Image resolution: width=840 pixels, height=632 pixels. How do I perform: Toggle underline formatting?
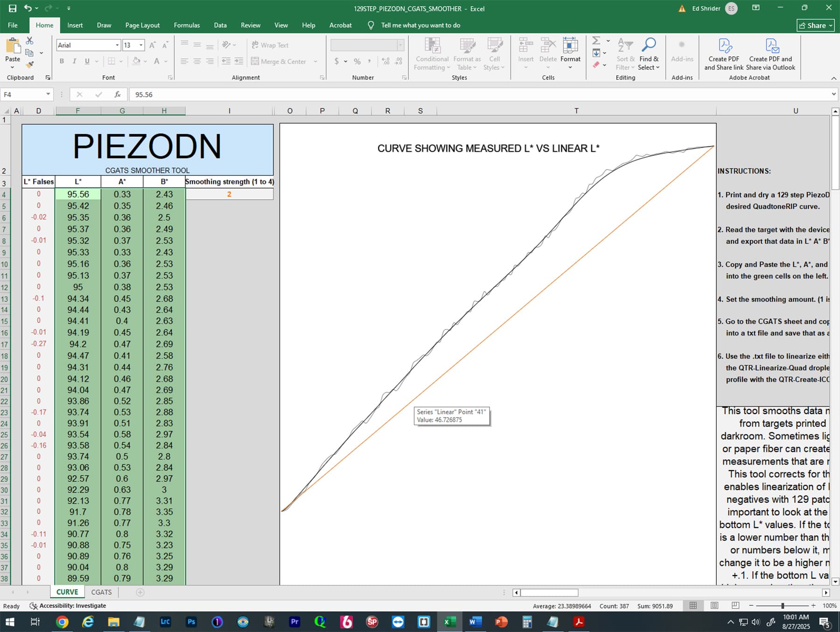87,61
